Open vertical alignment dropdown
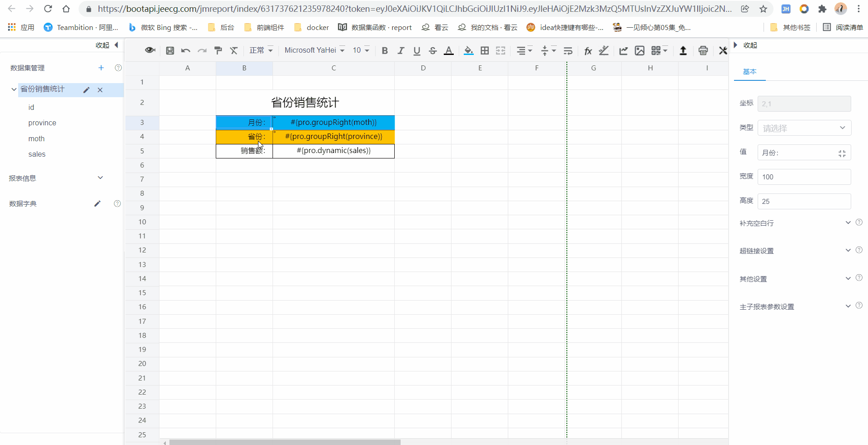The image size is (868, 445). pos(548,50)
